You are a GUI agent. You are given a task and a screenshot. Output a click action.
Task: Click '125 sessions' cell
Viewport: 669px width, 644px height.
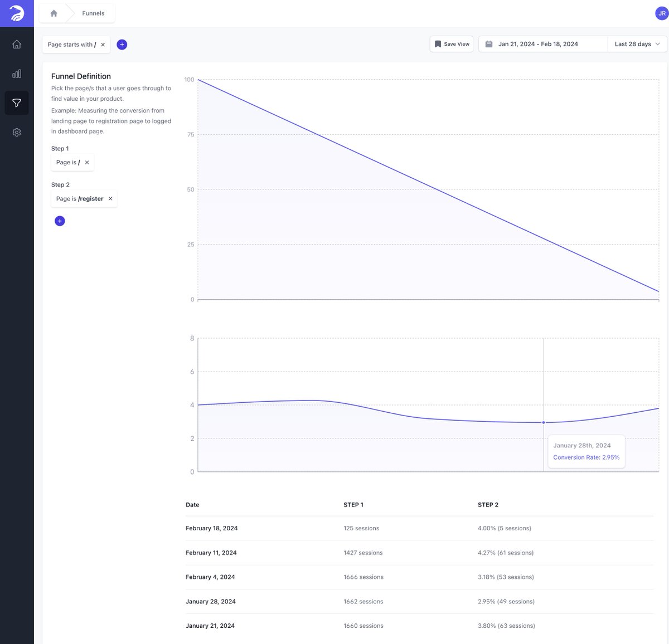tap(361, 528)
